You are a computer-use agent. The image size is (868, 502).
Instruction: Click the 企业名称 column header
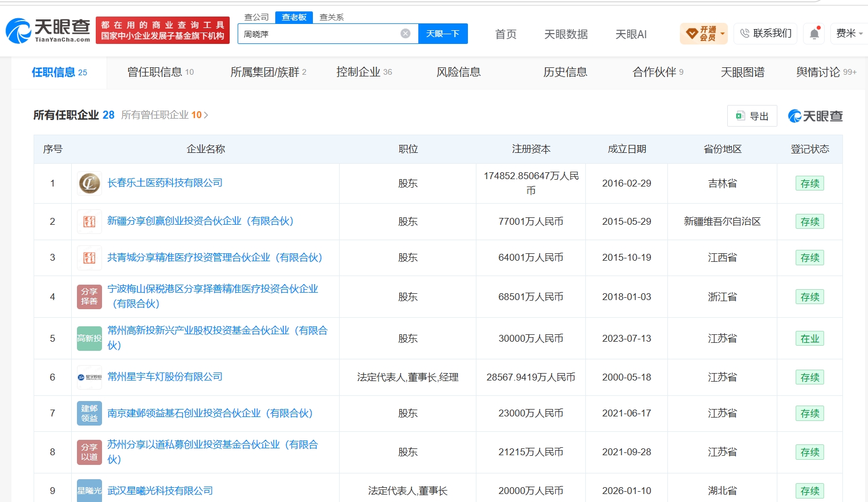point(206,149)
